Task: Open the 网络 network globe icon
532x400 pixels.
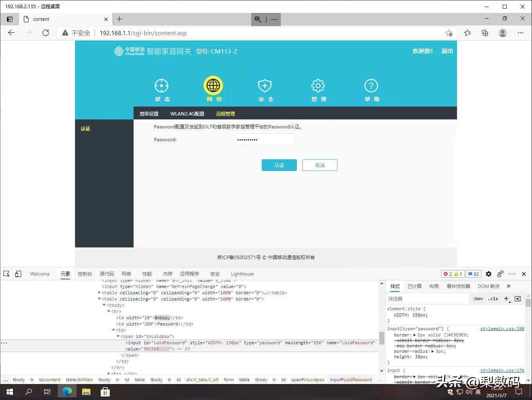Action: [213, 85]
